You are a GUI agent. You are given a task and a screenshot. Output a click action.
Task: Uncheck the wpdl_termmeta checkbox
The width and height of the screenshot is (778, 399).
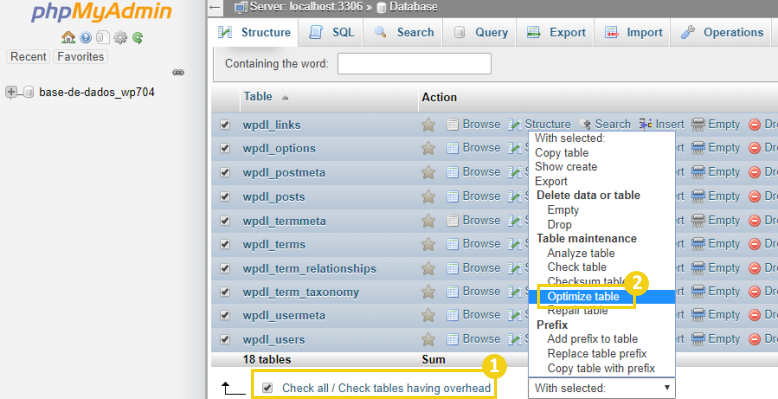[225, 220]
